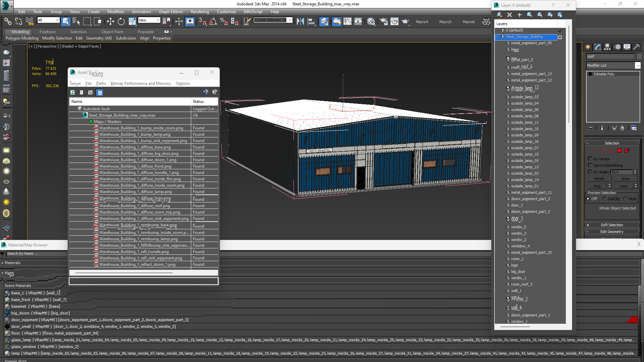This screenshot has width=644, height=362.
Task: Click the Paths menu in Asset Tracking
Action: pyautogui.click(x=101, y=83)
